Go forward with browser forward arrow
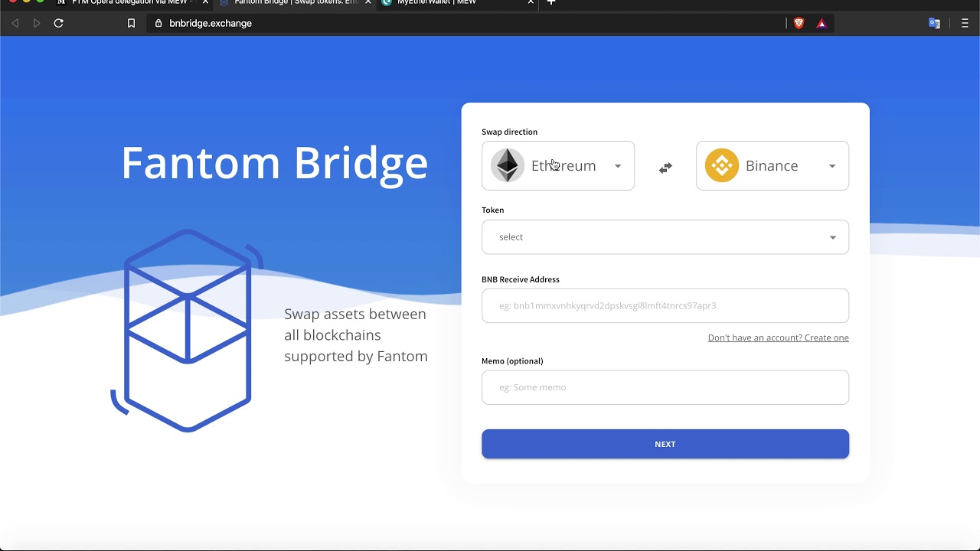 click(36, 23)
